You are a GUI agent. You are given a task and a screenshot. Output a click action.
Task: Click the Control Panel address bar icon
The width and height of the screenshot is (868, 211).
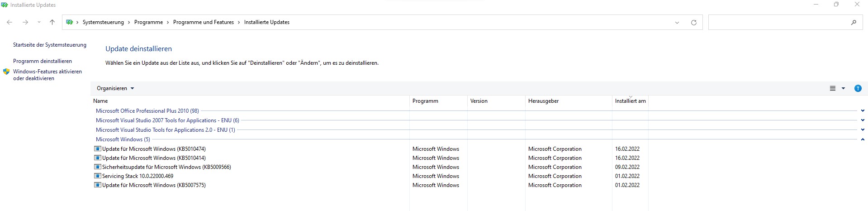70,22
